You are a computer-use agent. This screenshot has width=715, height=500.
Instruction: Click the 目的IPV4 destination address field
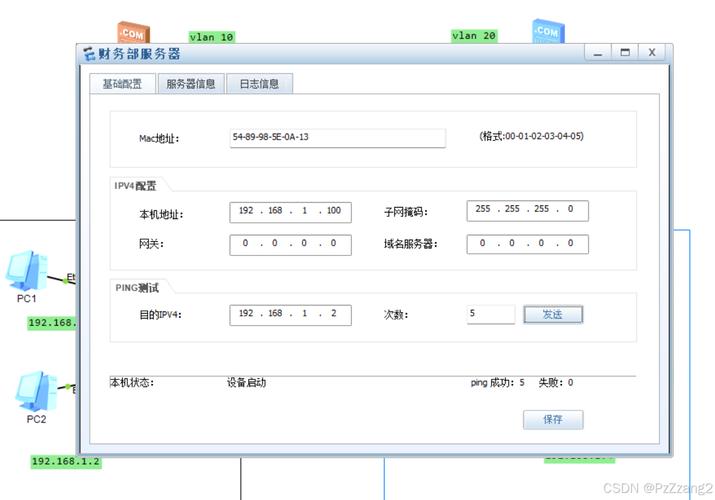pos(290,314)
